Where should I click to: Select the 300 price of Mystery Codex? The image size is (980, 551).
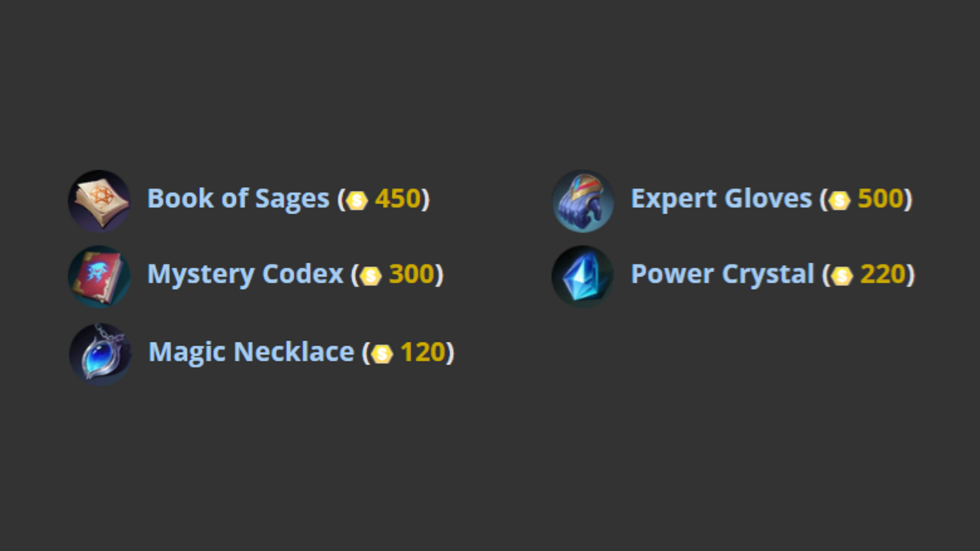coord(411,275)
